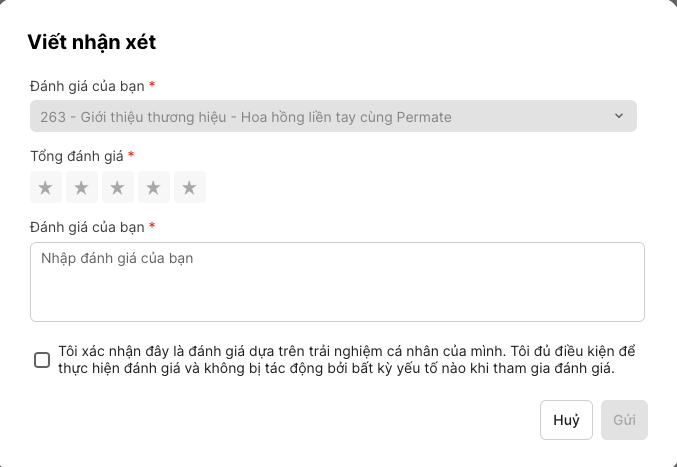Set rating to five stars
677x467 pixels.
tap(190, 187)
